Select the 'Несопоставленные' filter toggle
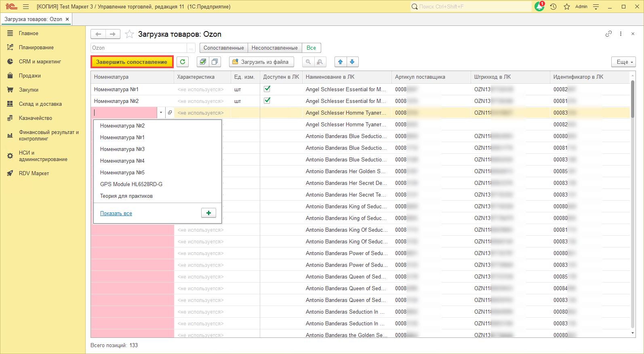 pyautogui.click(x=274, y=48)
